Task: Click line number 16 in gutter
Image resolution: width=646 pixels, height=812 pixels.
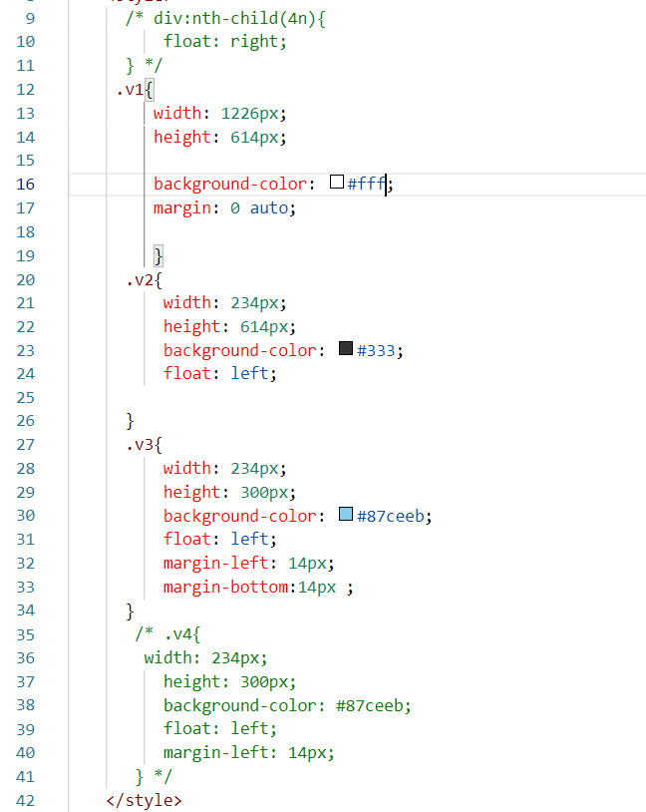Action: tap(25, 185)
